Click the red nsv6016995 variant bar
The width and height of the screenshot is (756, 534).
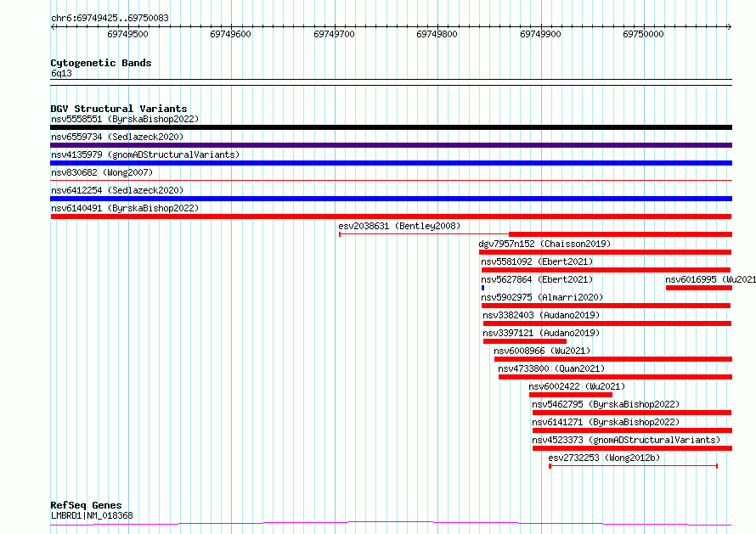click(x=699, y=288)
